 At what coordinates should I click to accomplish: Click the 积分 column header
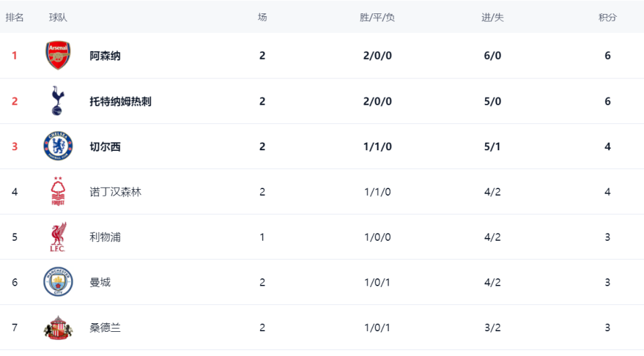(x=608, y=17)
